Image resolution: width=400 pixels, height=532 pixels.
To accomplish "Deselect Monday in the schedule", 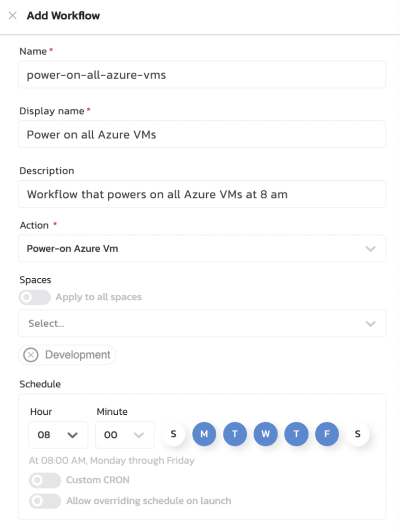I will [204, 434].
